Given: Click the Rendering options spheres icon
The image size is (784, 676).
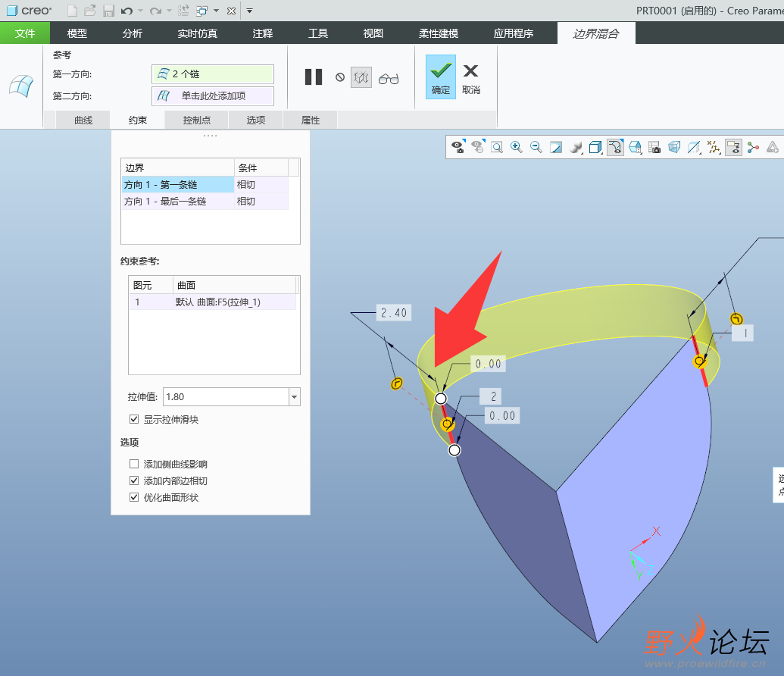Looking at the screenshot, I should click(576, 146).
